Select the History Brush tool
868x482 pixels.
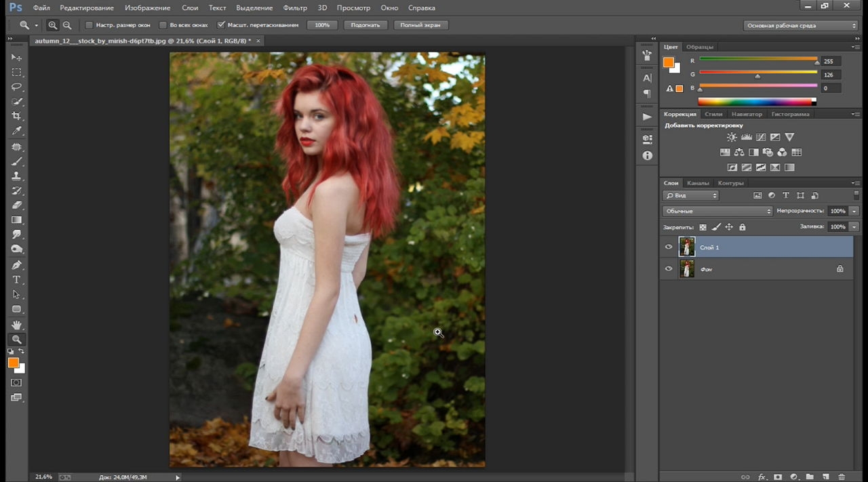click(17, 190)
